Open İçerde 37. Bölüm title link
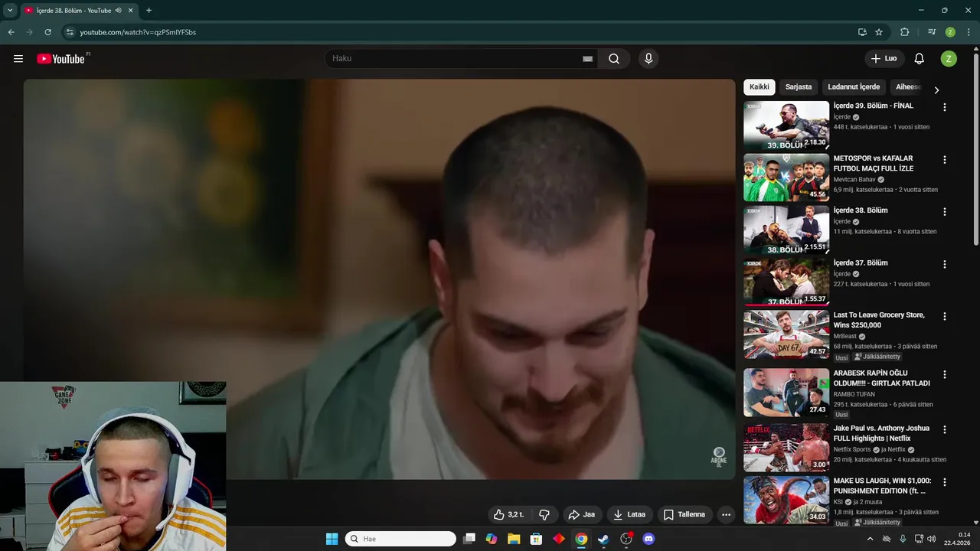Viewport: 980px width, 551px height. [x=861, y=263]
